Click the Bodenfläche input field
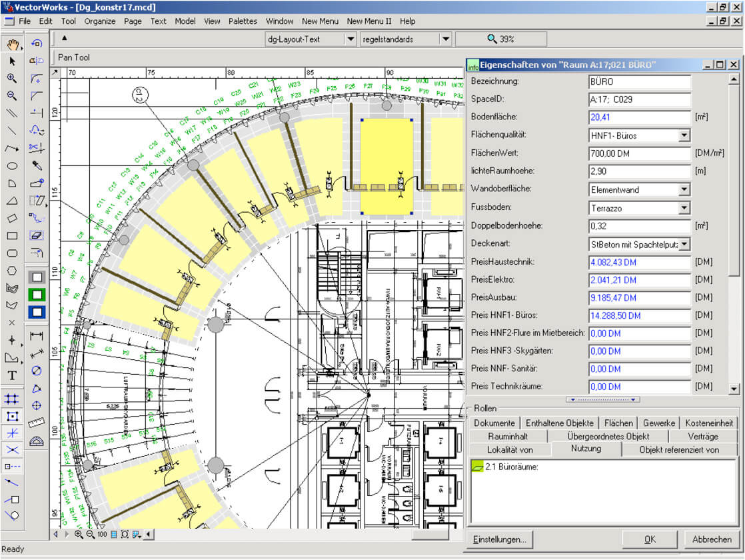745x560 pixels. pos(639,117)
